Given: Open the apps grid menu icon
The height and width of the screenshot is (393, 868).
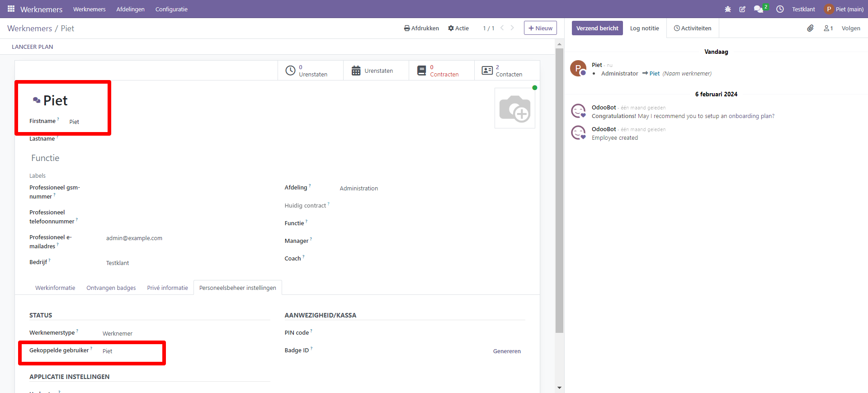Looking at the screenshot, I should click(x=11, y=9).
